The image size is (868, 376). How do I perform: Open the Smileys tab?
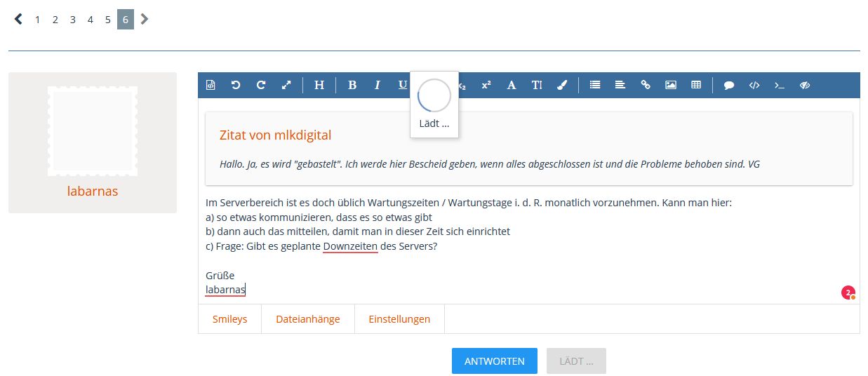[230, 319]
